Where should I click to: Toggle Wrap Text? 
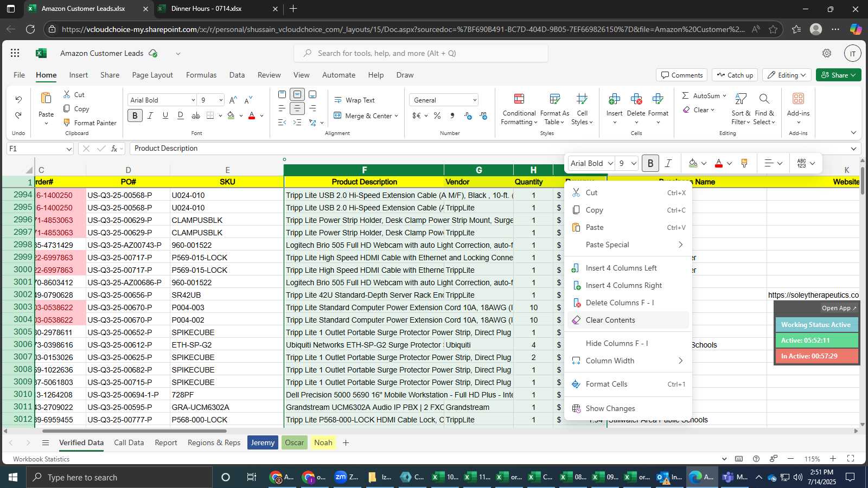pyautogui.click(x=354, y=100)
